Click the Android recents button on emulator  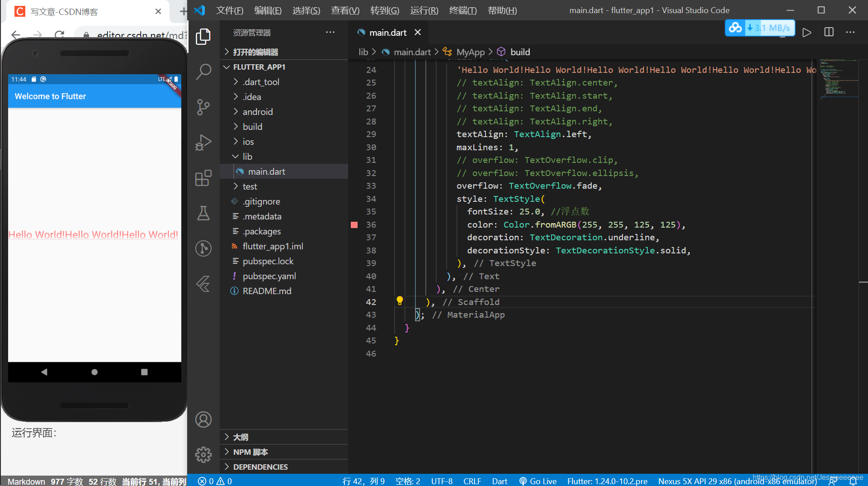click(x=144, y=372)
